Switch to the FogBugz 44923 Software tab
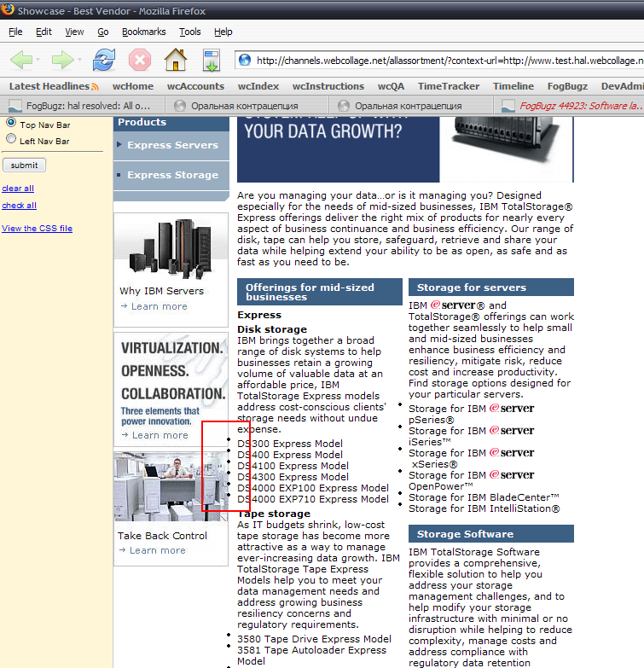 pos(571,106)
